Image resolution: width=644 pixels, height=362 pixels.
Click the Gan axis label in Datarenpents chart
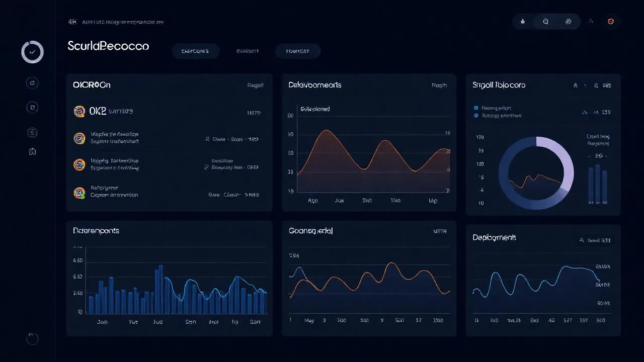(255, 322)
